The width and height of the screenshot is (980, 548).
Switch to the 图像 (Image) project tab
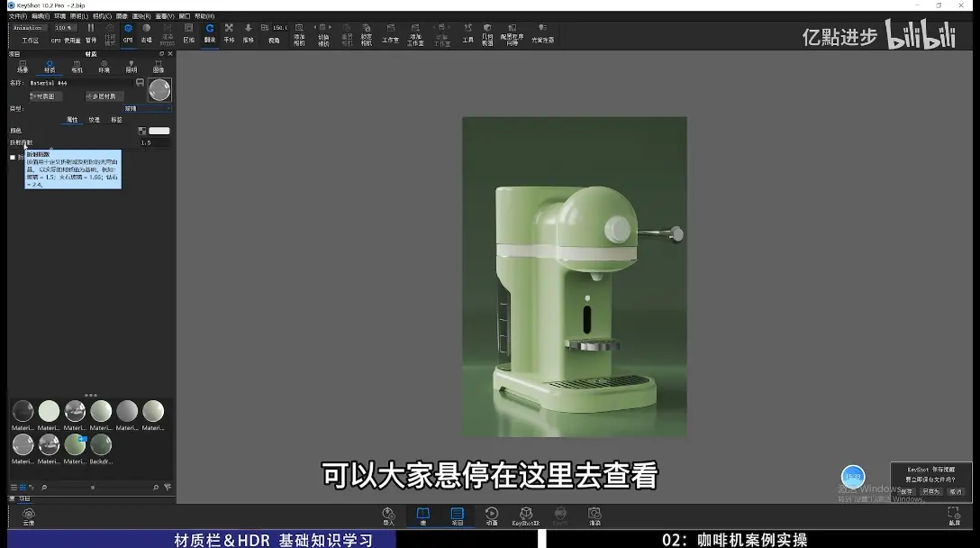click(x=159, y=67)
